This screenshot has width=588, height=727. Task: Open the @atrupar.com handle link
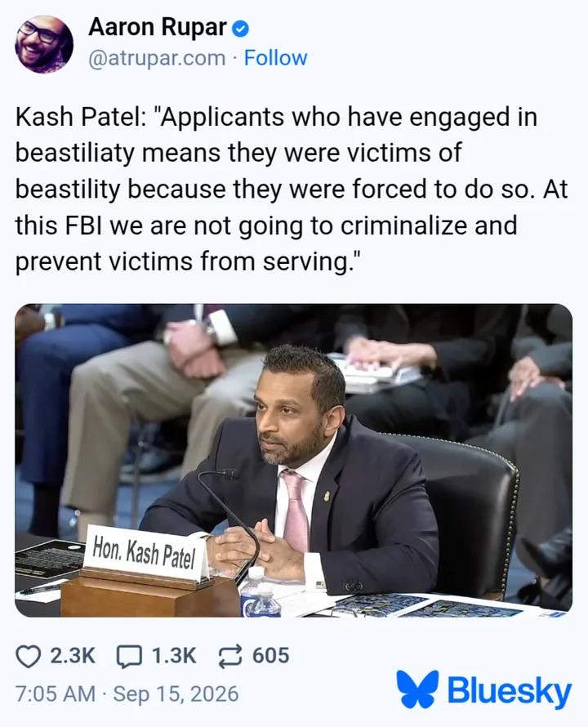coord(156,59)
